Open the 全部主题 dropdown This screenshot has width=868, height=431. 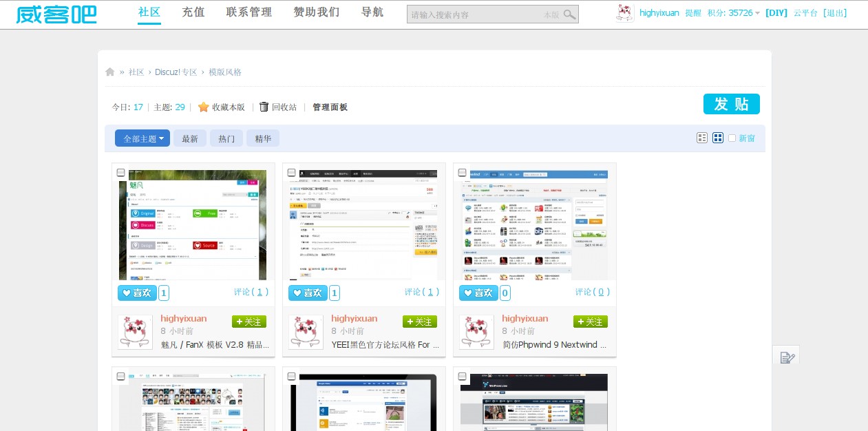pyautogui.click(x=142, y=138)
